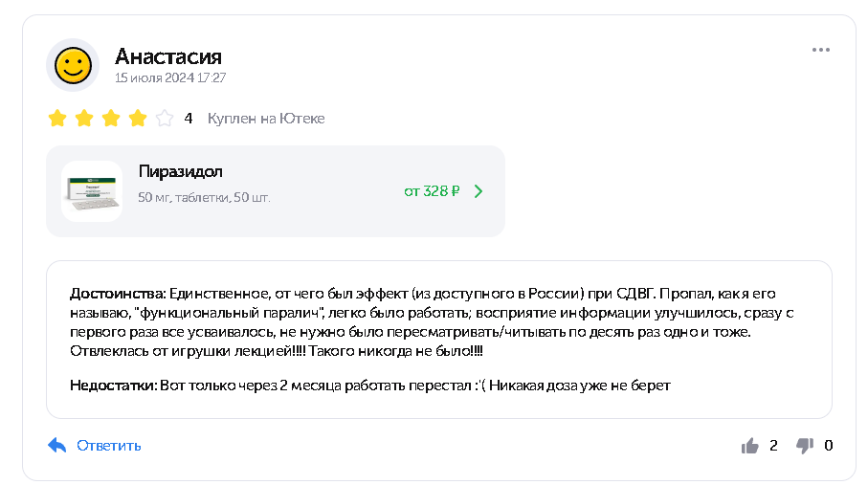This screenshot has height=485, width=868.
Task: Click the third yellow rating star
Action: coord(111,119)
